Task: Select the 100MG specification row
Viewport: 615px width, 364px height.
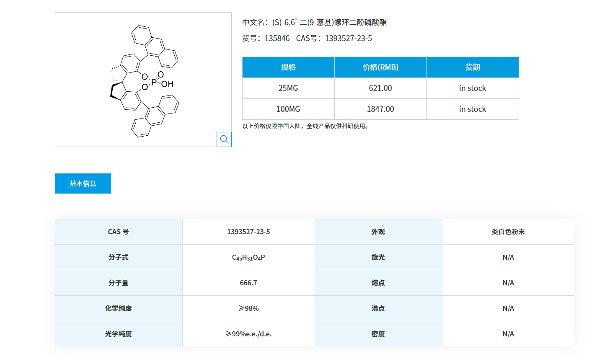Action: (288, 109)
